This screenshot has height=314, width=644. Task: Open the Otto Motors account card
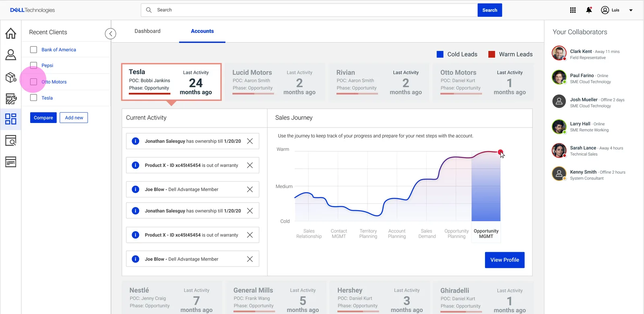[x=482, y=82]
